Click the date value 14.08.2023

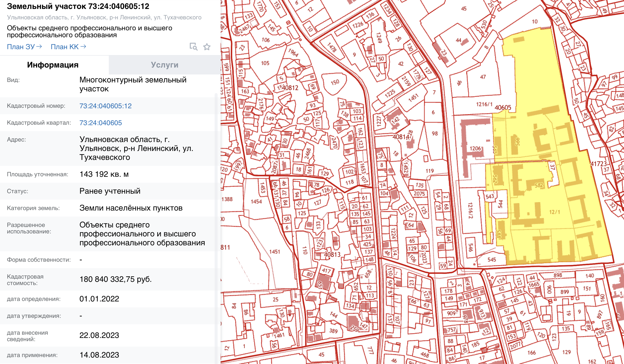pyautogui.click(x=99, y=355)
